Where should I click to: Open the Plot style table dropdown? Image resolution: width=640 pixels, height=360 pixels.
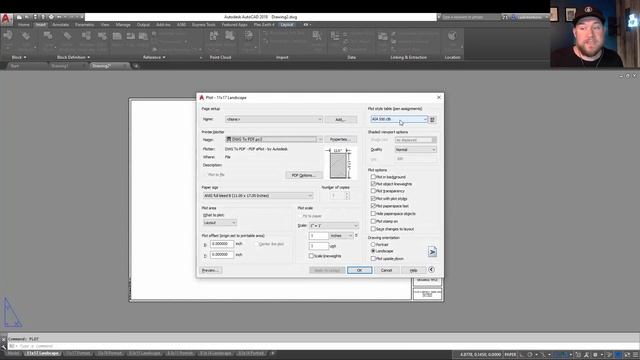click(399, 119)
